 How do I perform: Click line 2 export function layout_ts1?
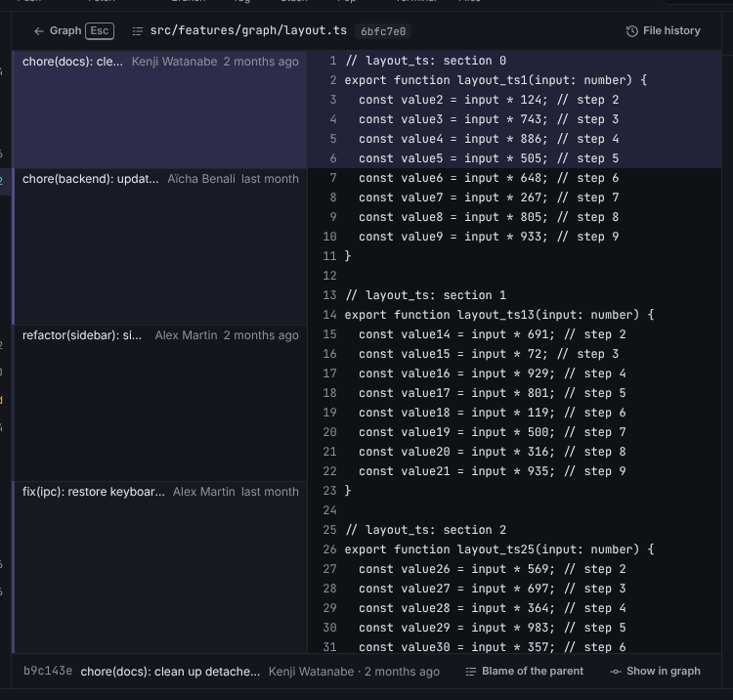coord(496,80)
